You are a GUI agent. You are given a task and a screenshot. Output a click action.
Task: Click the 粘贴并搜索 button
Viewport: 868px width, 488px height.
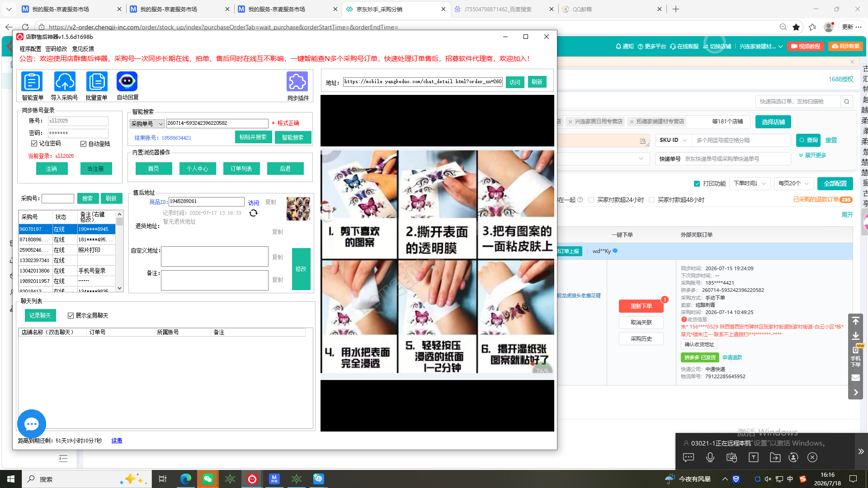tap(253, 137)
